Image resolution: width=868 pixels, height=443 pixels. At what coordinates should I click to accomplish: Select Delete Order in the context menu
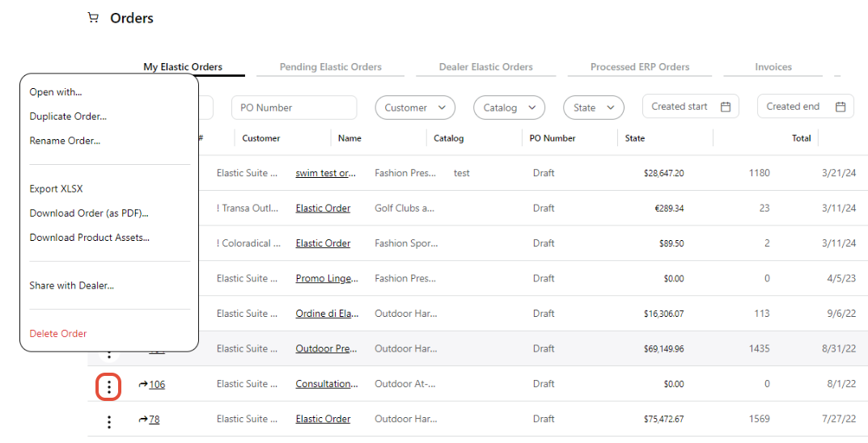click(x=58, y=334)
